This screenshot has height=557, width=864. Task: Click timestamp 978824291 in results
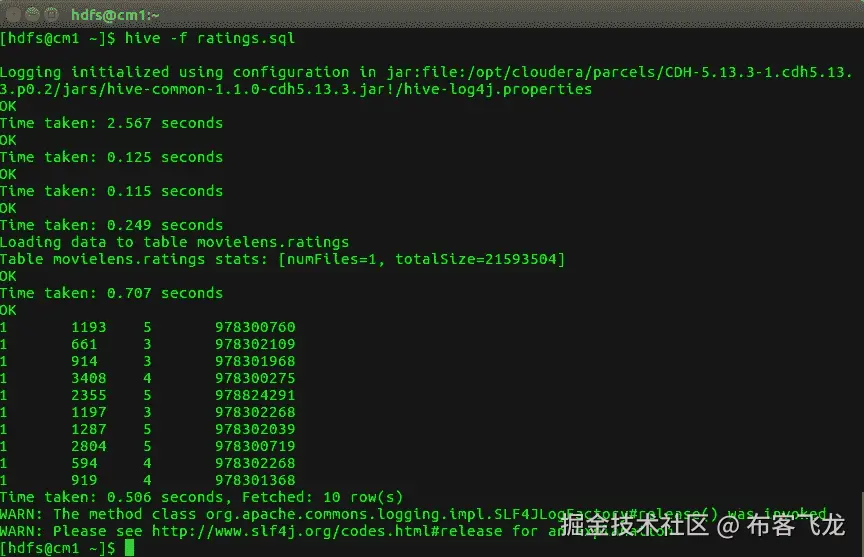pyautogui.click(x=255, y=395)
